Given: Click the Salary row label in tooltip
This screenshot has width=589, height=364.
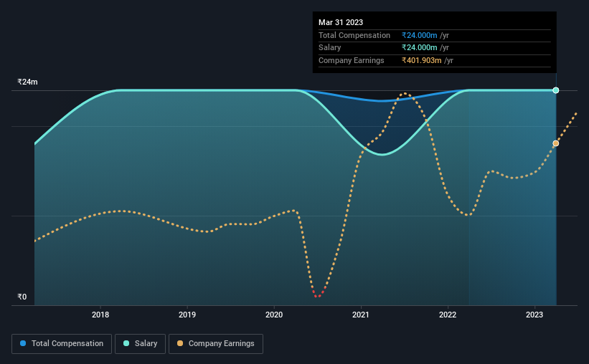Looking at the screenshot, I should (330, 48).
